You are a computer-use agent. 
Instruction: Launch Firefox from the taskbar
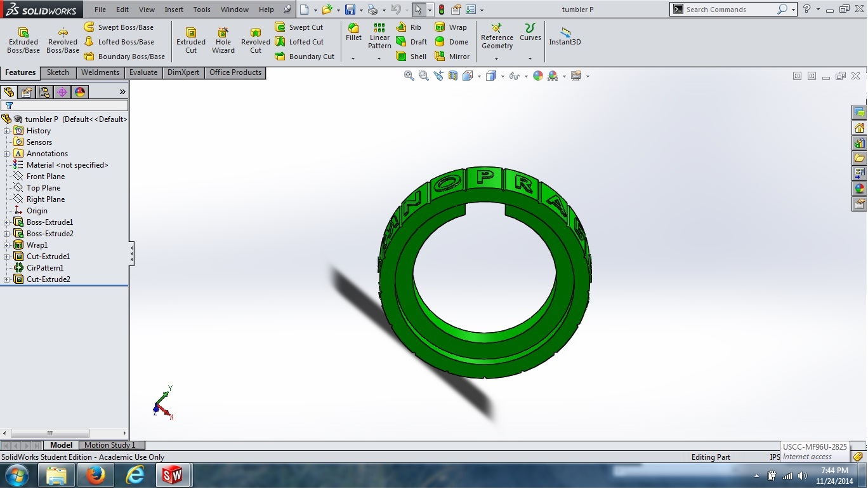point(96,476)
